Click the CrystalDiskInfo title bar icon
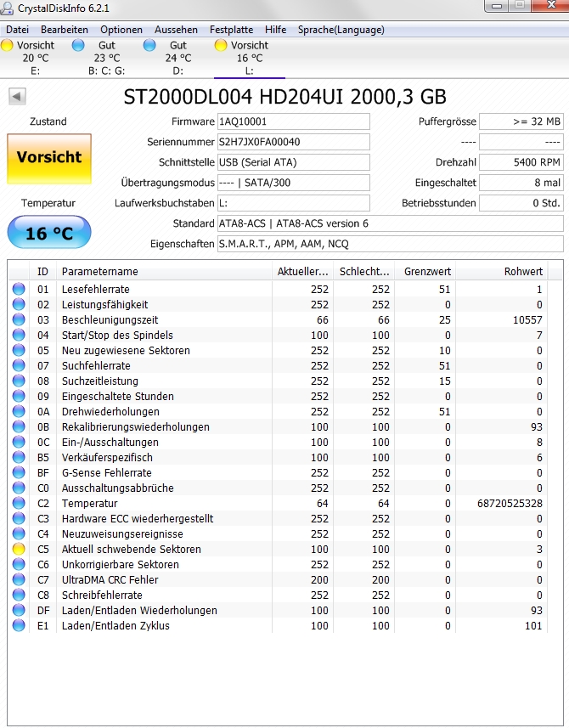This screenshot has width=569, height=728. [x=7, y=8]
